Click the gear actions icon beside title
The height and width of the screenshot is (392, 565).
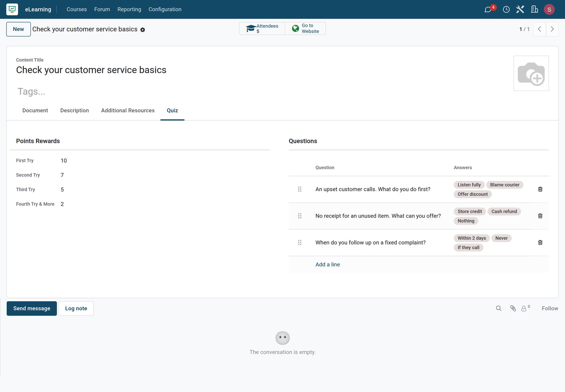pos(143,30)
